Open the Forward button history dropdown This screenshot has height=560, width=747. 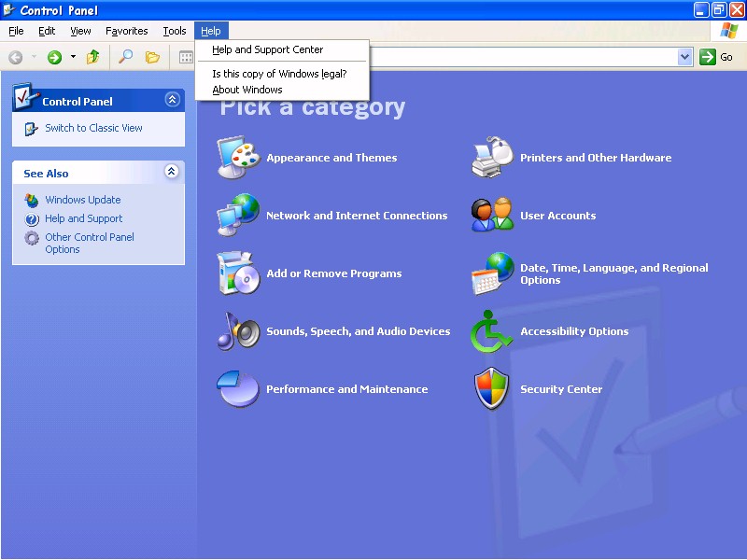point(73,57)
